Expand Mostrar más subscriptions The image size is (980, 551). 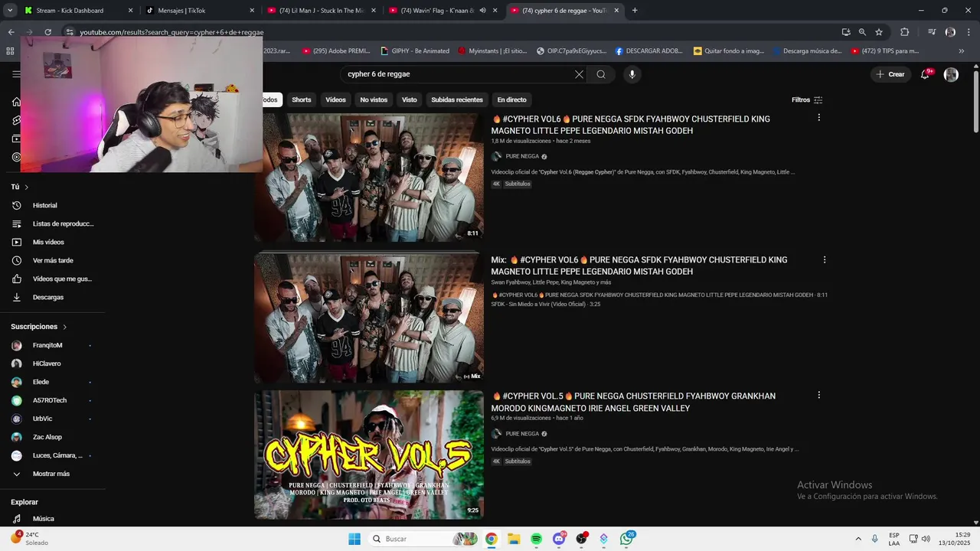(53, 474)
